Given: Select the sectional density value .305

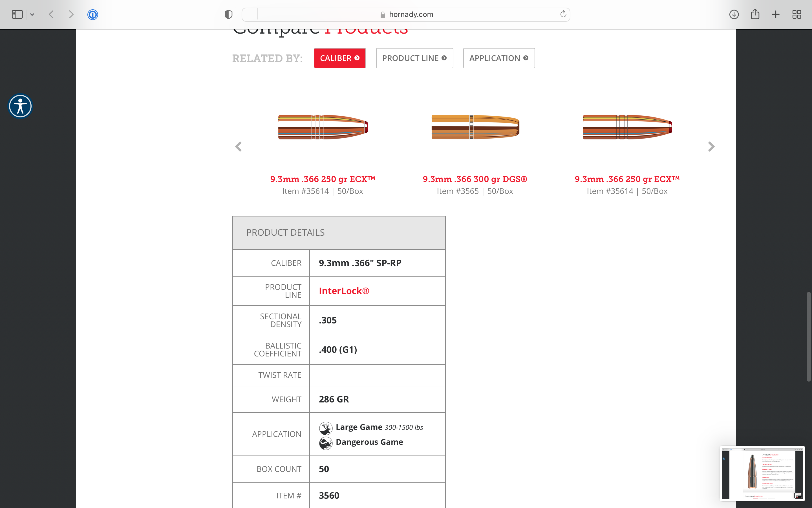Looking at the screenshot, I should 328,320.
